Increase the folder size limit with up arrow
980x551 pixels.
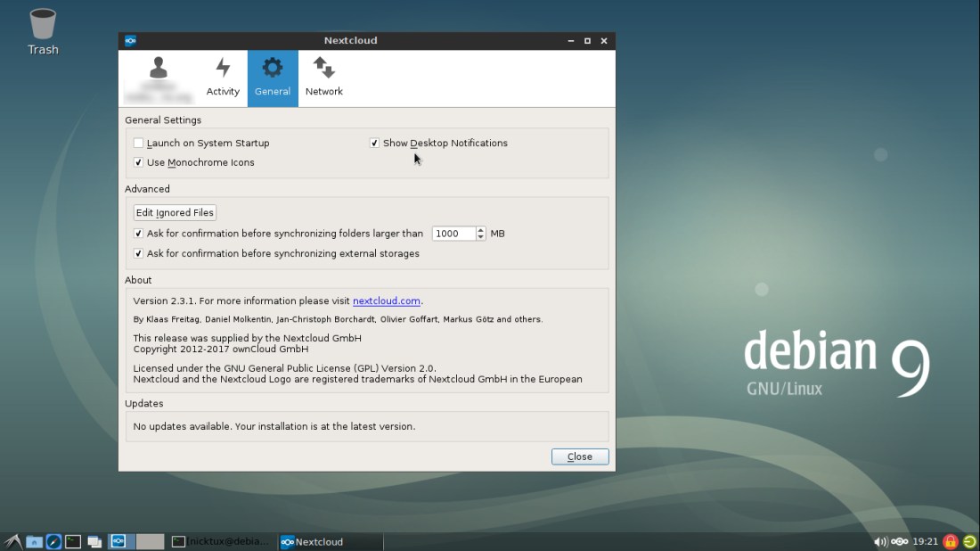click(x=481, y=230)
